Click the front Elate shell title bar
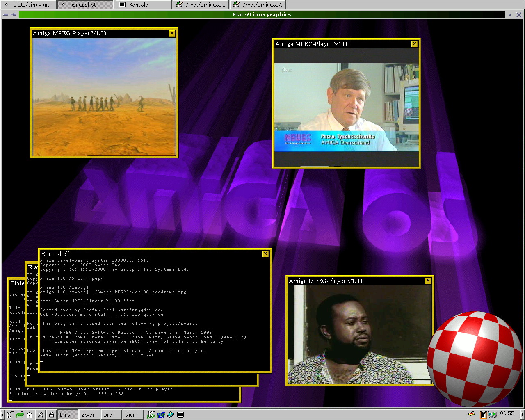This screenshot has height=420, width=525. coord(151,254)
